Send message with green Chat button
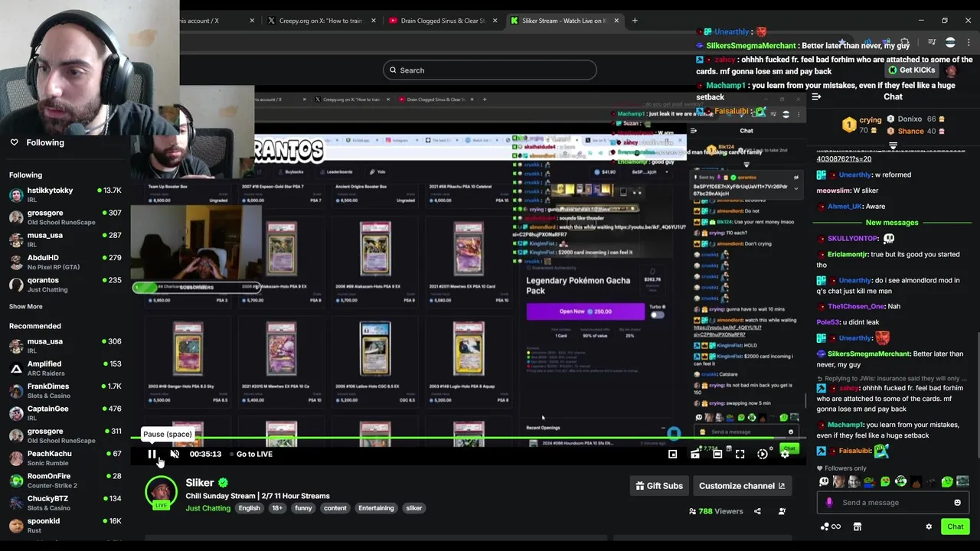Image resolution: width=980 pixels, height=551 pixels. [x=955, y=527]
